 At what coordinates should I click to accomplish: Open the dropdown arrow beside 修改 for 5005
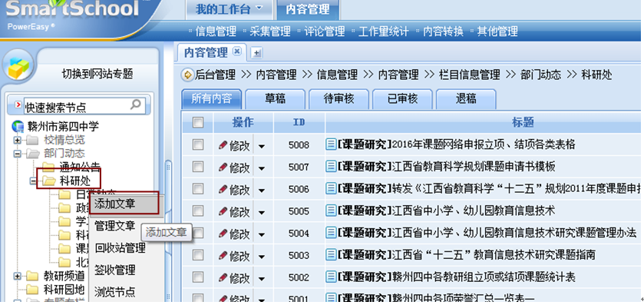point(261,212)
